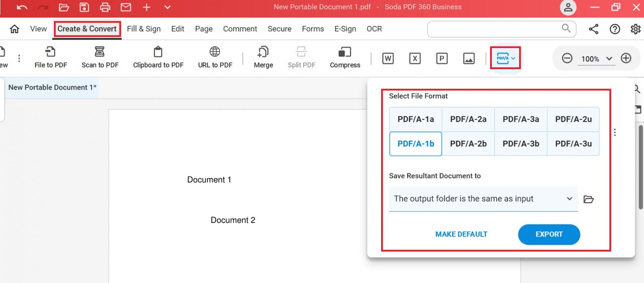Convert PDF to Excel with X icon
The height and width of the screenshot is (283, 644).
pos(415,59)
